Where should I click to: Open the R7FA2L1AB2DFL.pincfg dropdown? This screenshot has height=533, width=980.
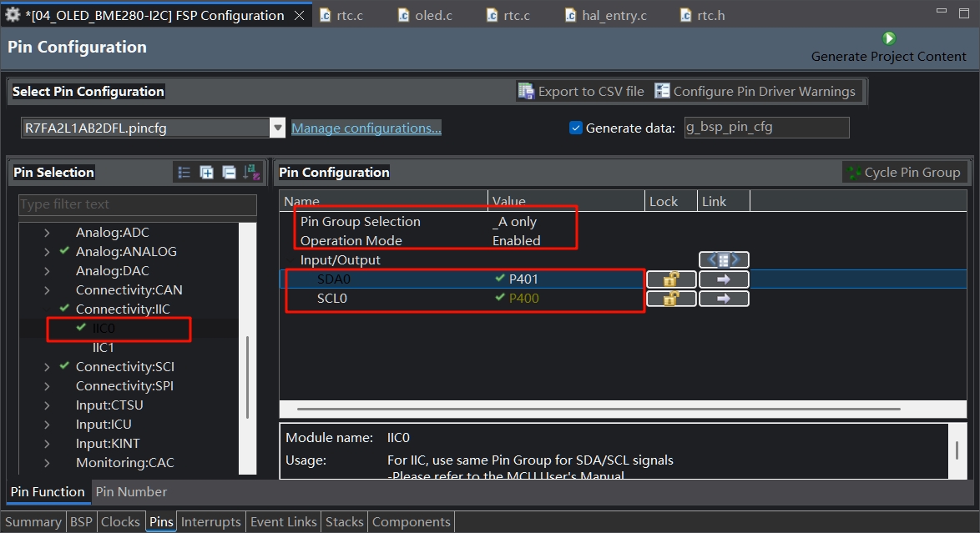coord(277,128)
